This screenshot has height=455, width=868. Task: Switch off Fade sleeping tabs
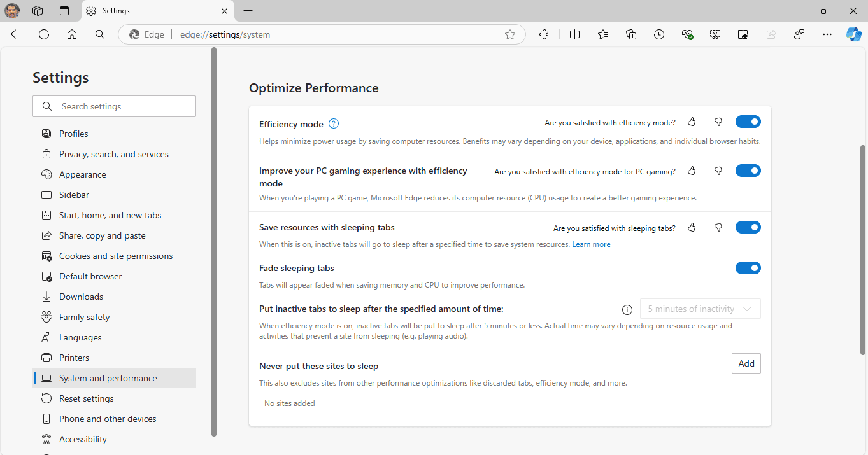[x=748, y=268]
